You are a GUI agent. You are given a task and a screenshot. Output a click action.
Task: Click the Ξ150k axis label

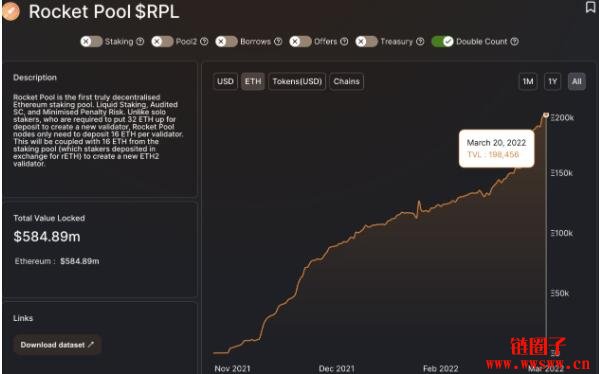[x=562, y=173]
